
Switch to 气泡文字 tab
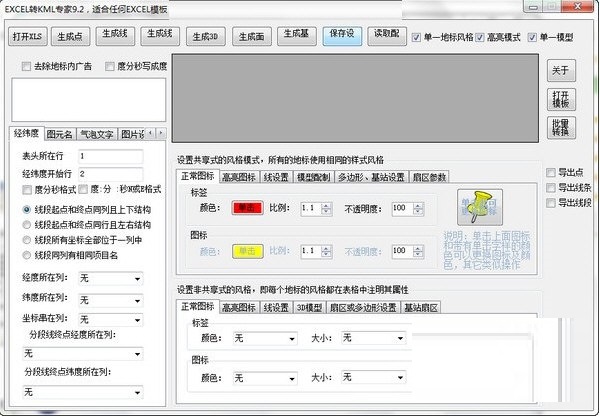point(97,134)
